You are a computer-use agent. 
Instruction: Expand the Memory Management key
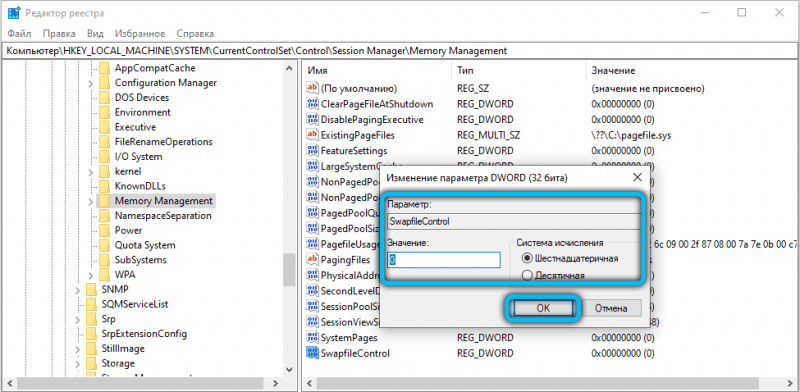(90, 201)
